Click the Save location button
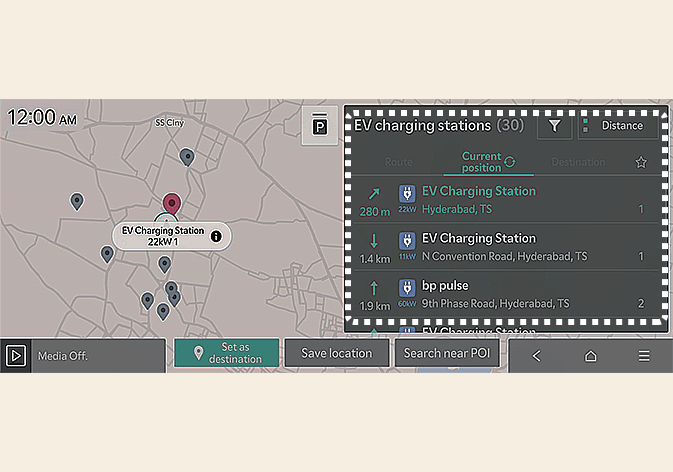 pos(336,354)
